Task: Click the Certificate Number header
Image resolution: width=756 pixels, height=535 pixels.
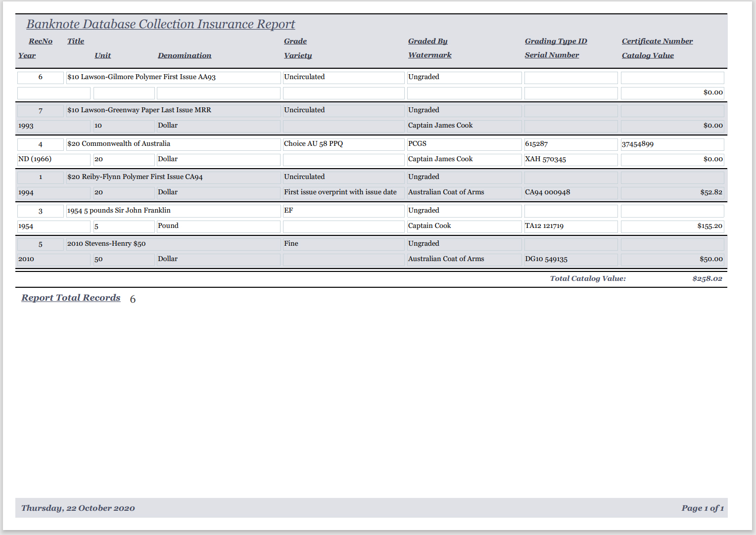Action: coord(657,41)
